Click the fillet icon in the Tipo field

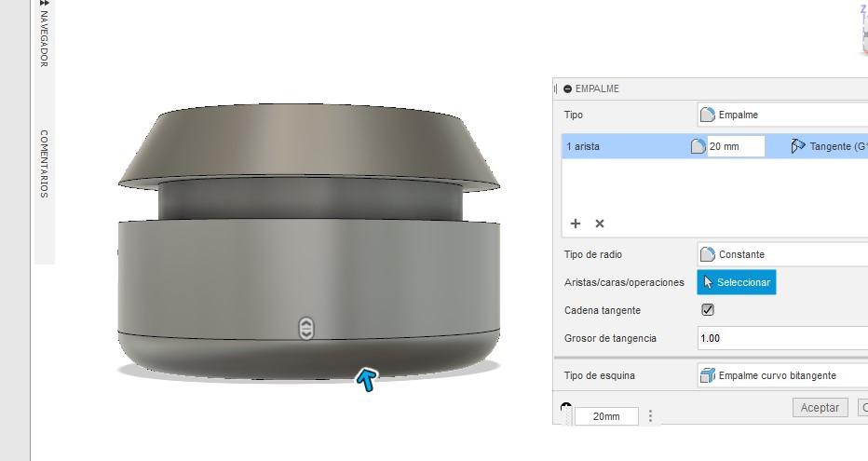pyautogui.click(x=708, y=115)
